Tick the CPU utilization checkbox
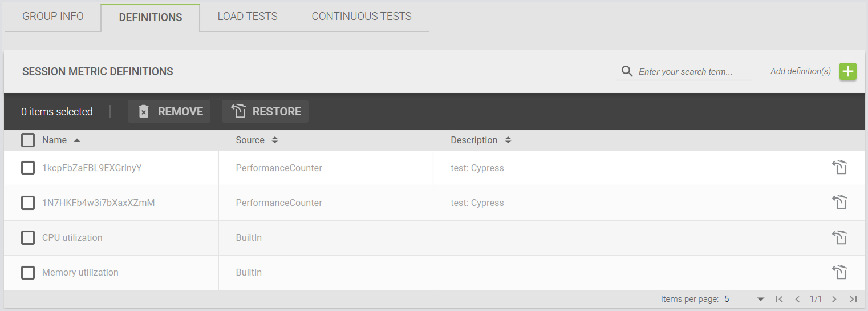Viewport: 868px width, 311px height. [28, 237]
